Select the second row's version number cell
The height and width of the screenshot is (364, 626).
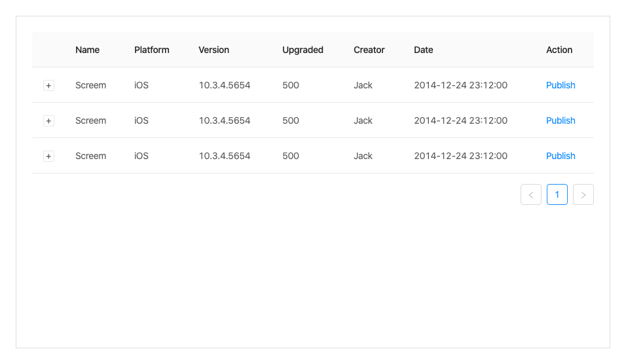point(225,120)
